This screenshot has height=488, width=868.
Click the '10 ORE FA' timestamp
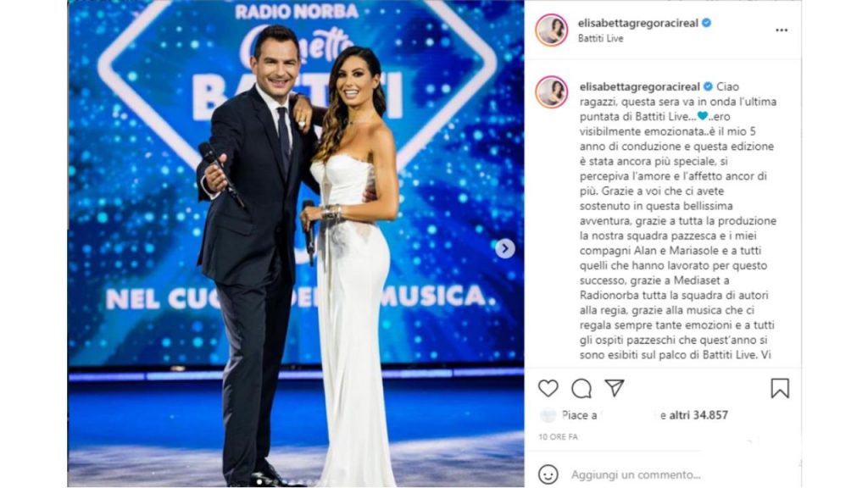tap(558, 437)
